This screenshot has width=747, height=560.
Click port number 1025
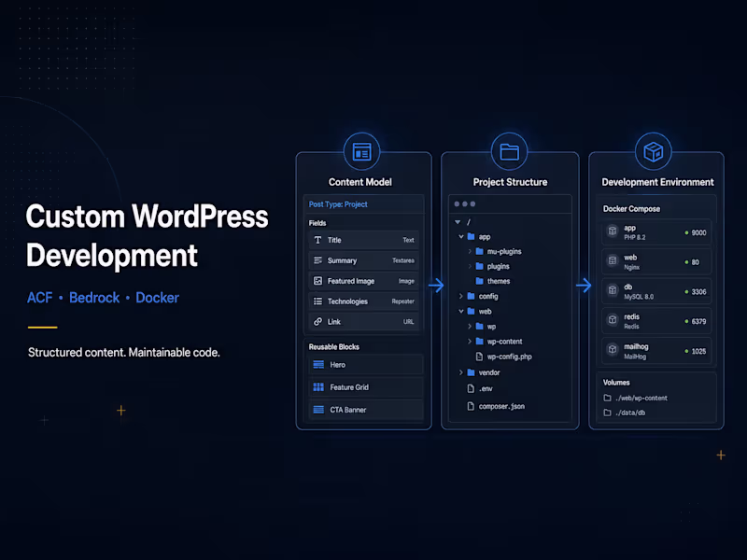click(x=698, y=352)
